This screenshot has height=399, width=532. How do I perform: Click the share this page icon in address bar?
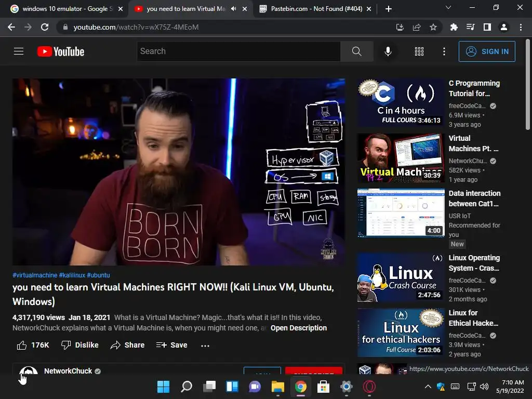(417, 27)
